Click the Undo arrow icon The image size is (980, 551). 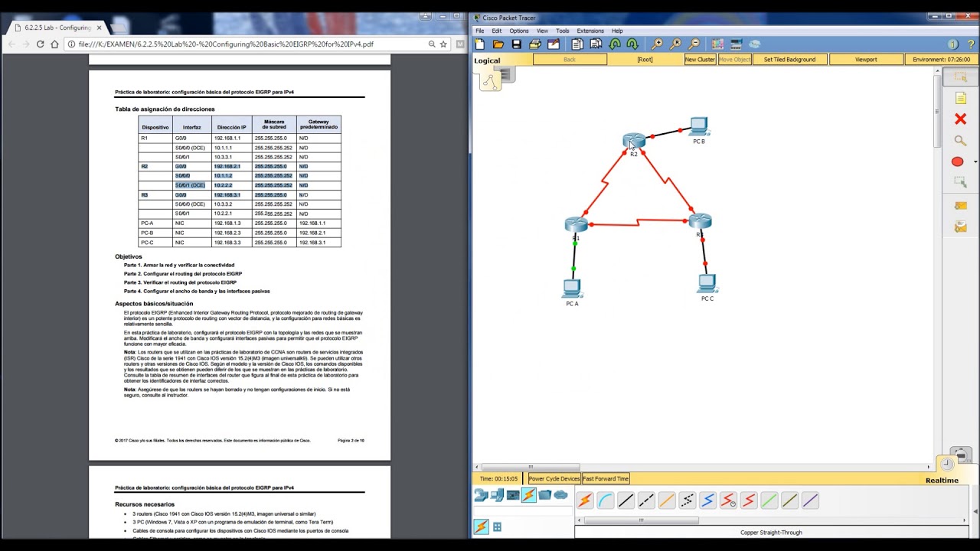614,44
